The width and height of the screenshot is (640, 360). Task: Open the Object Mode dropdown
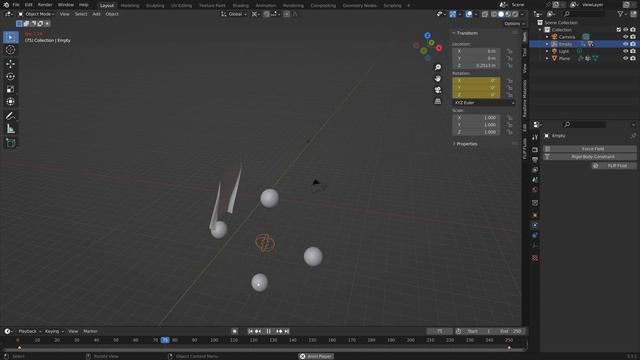(x=36, y=14)
